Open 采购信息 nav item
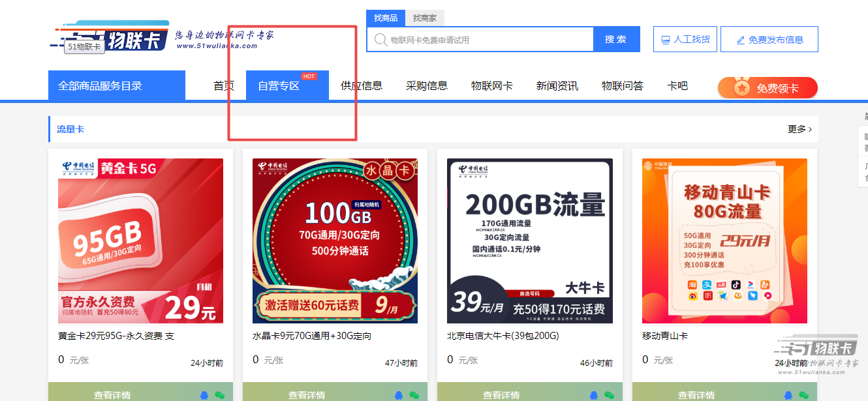 [x=427, y=85]
